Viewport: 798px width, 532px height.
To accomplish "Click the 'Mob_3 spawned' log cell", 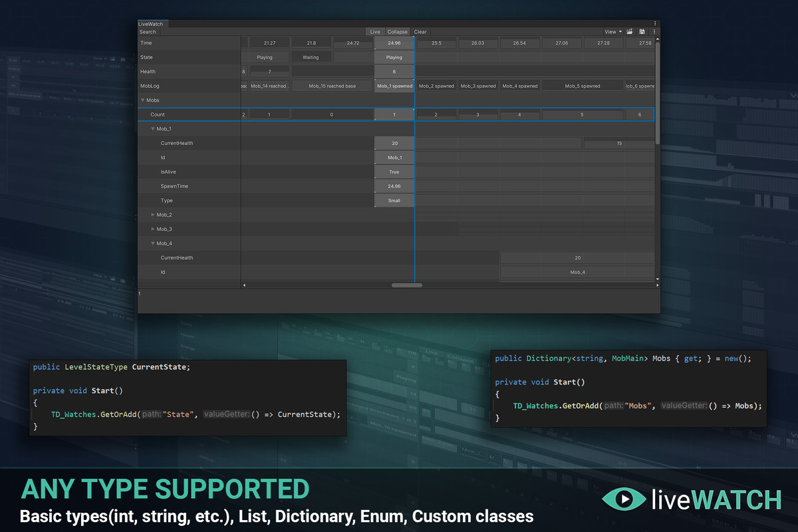I will point(477,86).
